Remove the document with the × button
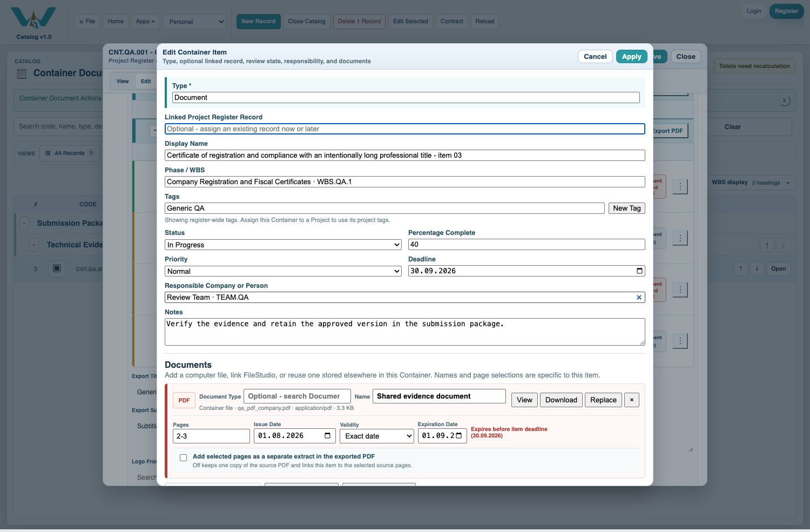The height and width of the screenshot is (532, 810). coord(632,400)
